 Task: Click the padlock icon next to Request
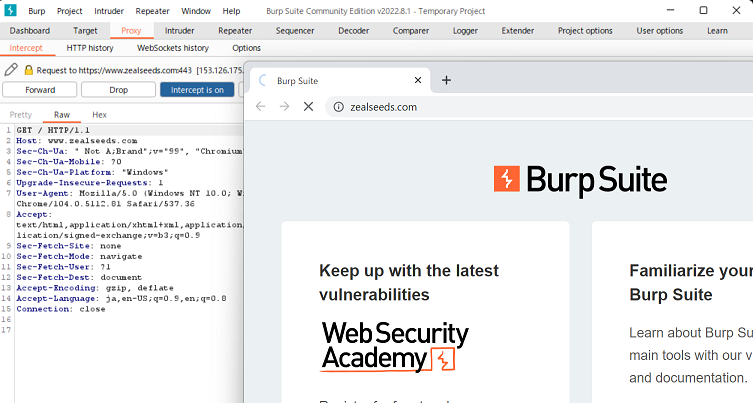(28, 70)
